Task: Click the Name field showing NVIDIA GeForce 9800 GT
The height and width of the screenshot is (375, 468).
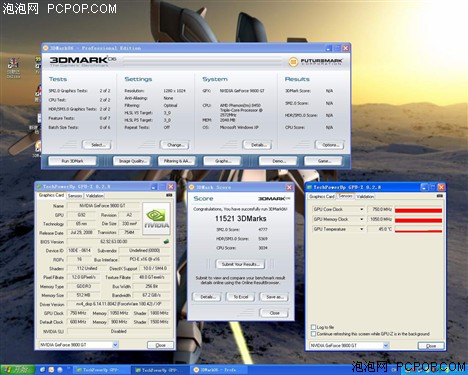Action: pyautogui.click(x=103, y=206)
